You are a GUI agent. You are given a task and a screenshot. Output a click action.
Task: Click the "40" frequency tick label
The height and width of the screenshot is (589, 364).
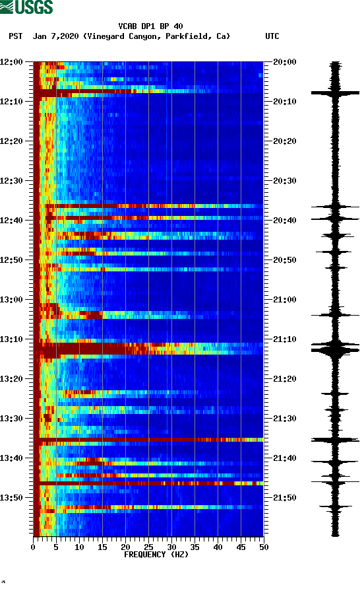[x=218, y=547]
